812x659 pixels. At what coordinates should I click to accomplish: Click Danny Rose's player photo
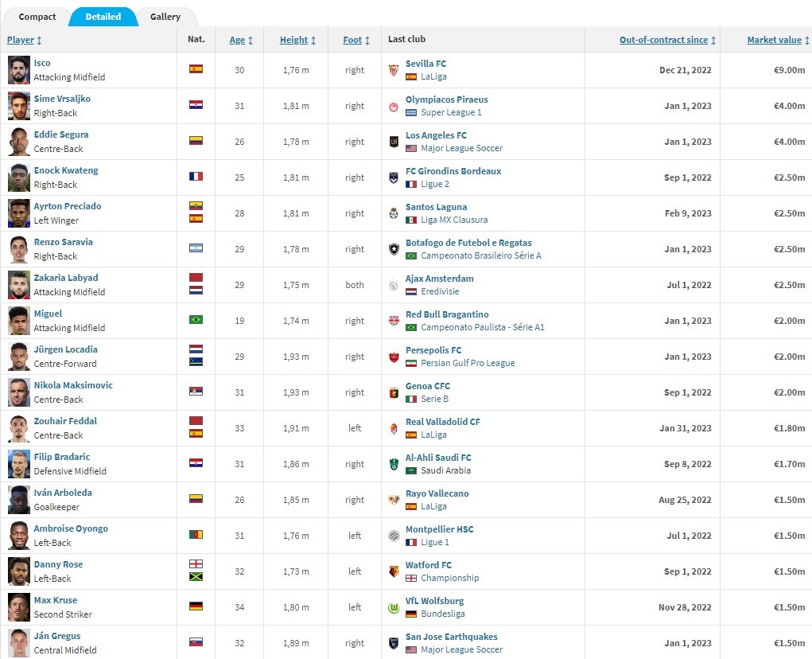[x=19, y=571]
